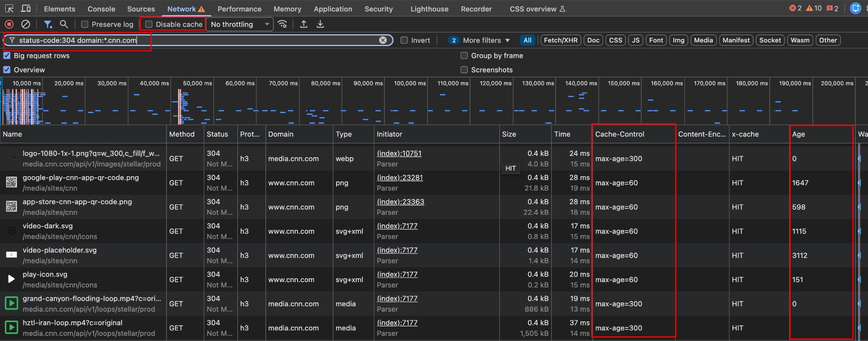Open the No throttling dropdown
Viewport: 868px width, 341px height.
click(x=240, y=25)
